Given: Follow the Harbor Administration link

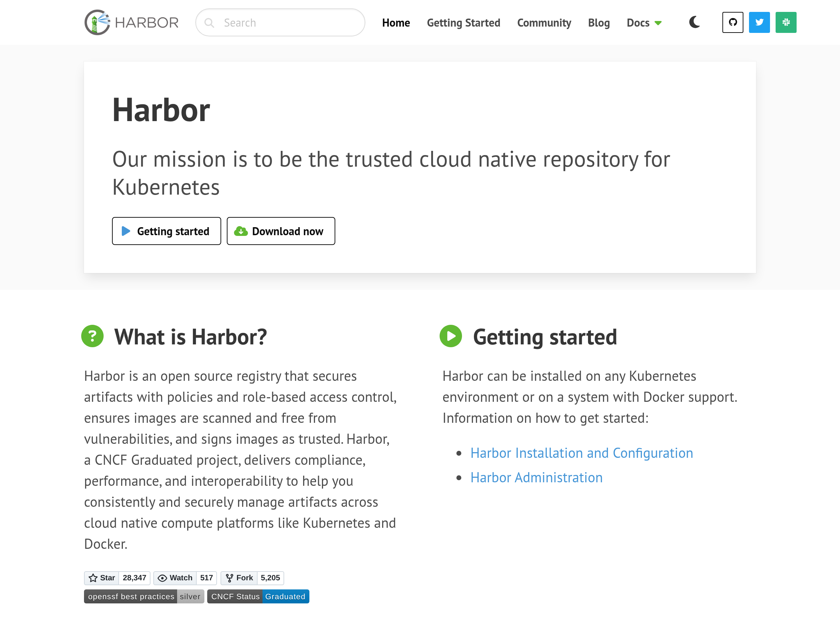Looking at the screenshot, I should [x=536, y=477].
